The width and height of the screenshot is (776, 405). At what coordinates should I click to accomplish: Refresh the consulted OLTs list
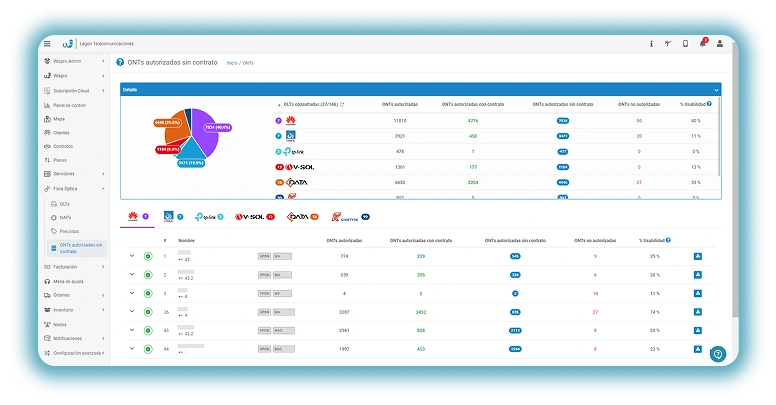coord(342,104)
